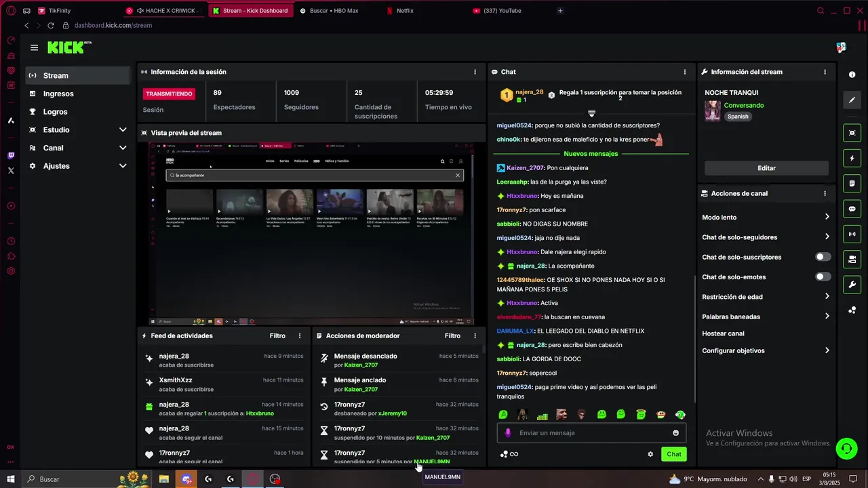Open File Explorer from the Windows taskbar
The width and height of the screenshot is (868, 488).
pyautogui.click(x=164, y=479)
